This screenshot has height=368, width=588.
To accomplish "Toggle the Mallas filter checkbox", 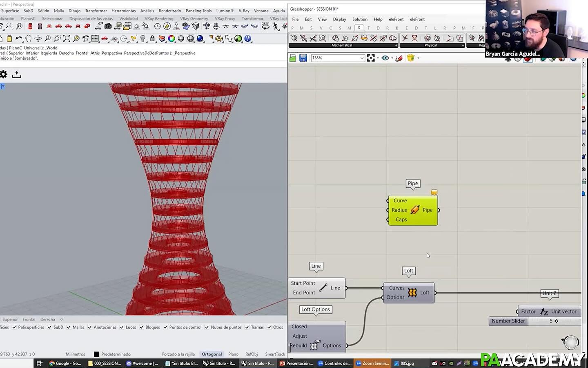I will click(69, 327).
